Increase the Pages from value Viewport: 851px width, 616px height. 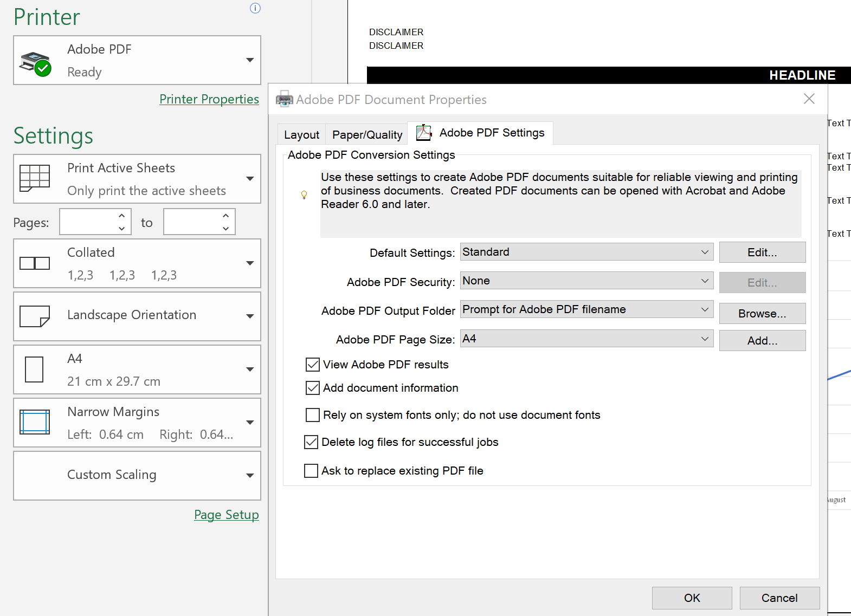pos(122,216)
